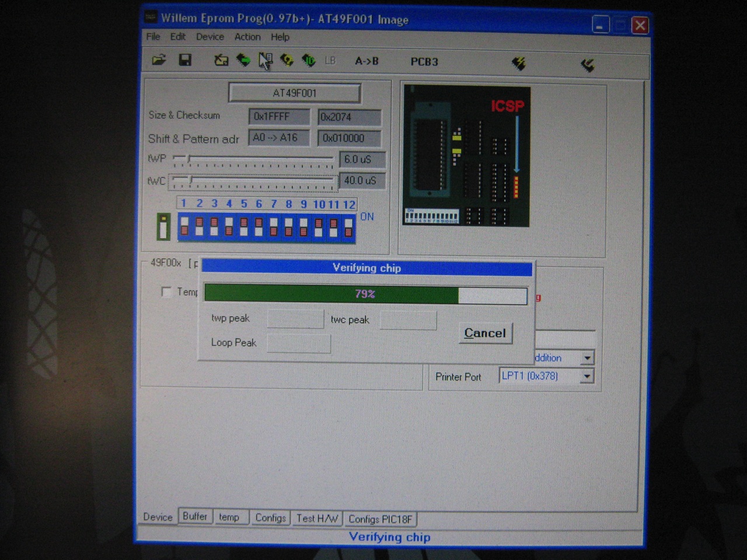
Task: Click the Save floppy disk icon
Action: pyautogui.click(x=185, y=60)
